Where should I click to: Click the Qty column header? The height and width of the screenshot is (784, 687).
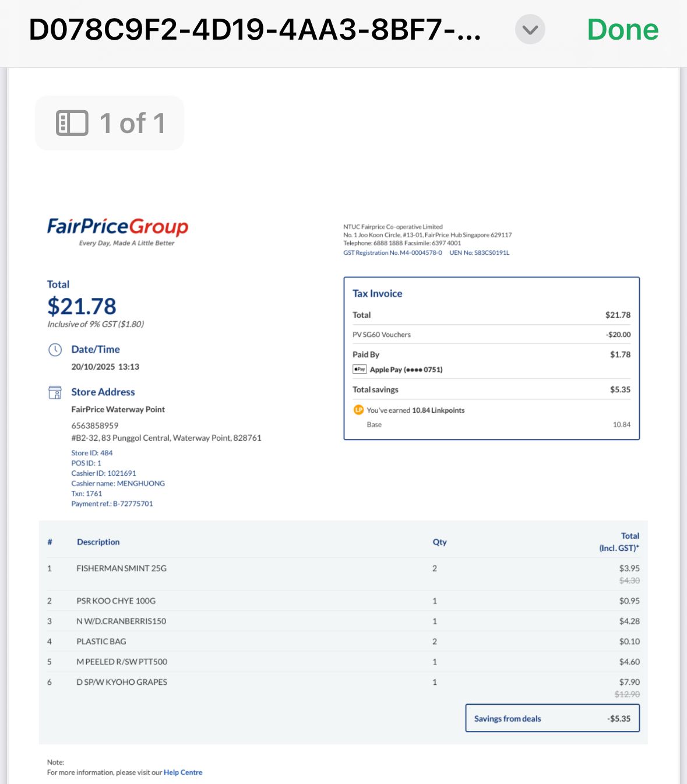pos(439,542)
